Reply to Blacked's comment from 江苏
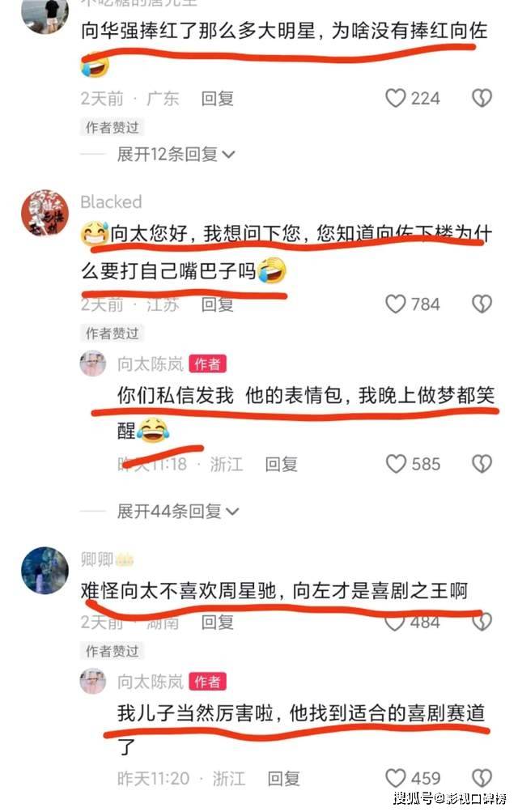 coord(218,304)
